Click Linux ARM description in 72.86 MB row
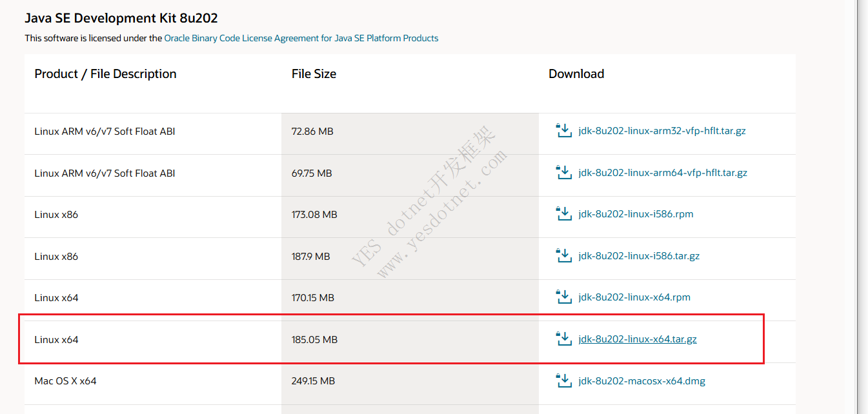The image size is (868, 414). click(x=105, y=132)
